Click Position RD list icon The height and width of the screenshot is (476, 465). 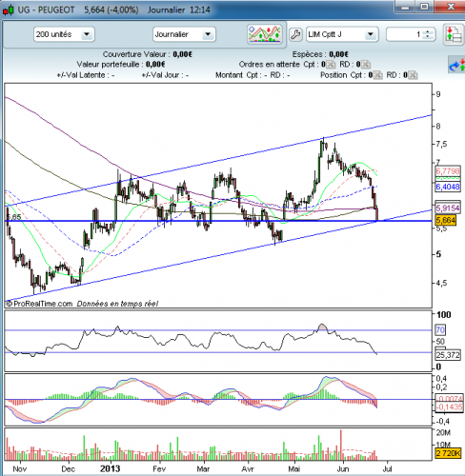[413, 75]
